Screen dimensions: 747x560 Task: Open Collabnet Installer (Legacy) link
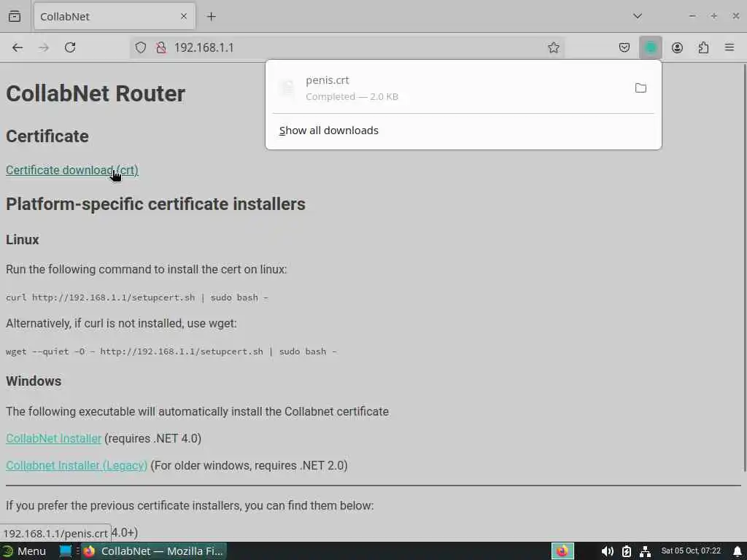click(77, 465)
